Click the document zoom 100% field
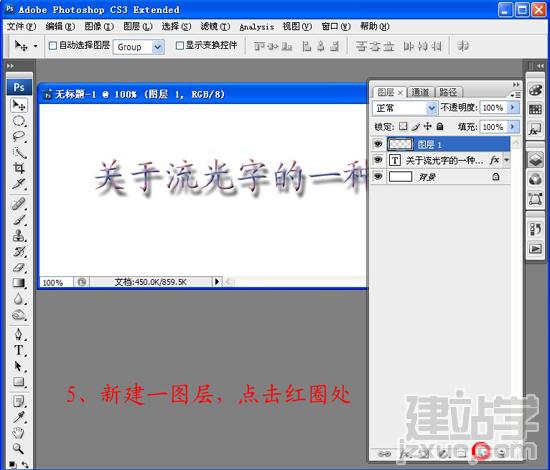 pos(56,282)
